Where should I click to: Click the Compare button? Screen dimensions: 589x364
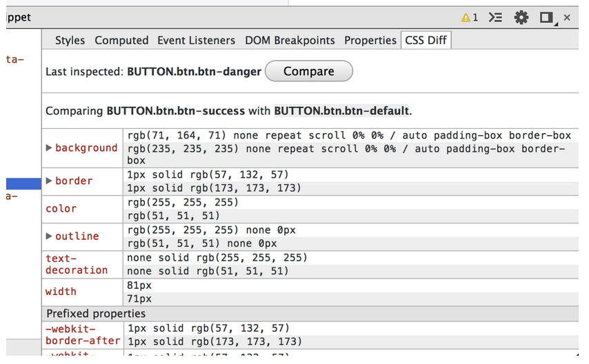[309, 71]
